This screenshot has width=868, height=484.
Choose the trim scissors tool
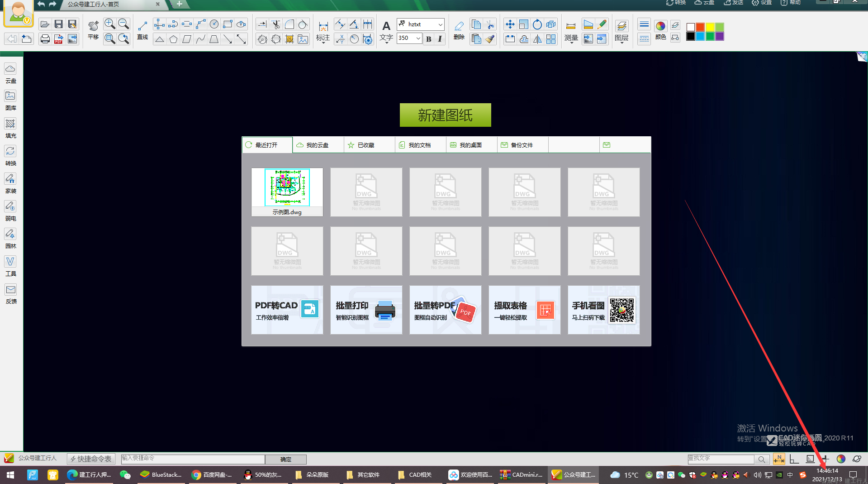[276, 24]
